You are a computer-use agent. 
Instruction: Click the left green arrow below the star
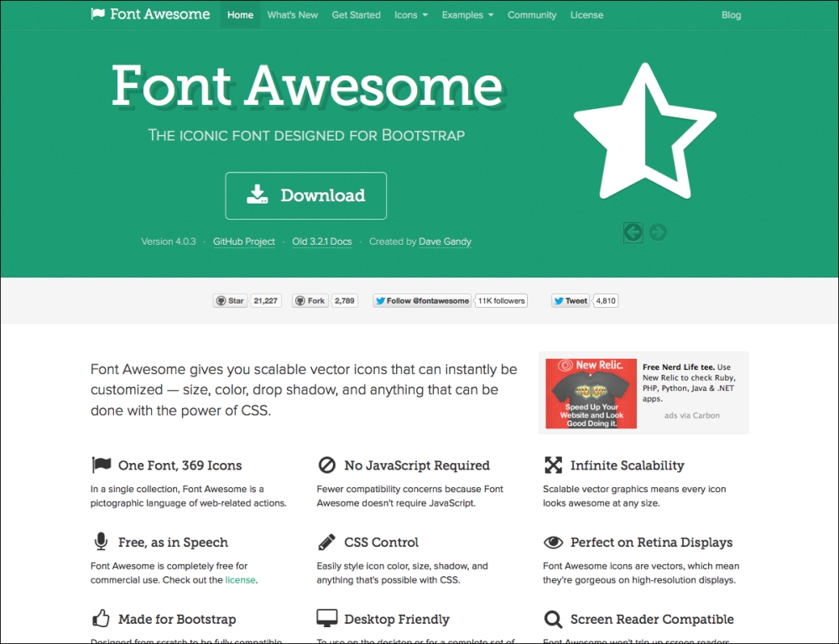pos(633,232)
